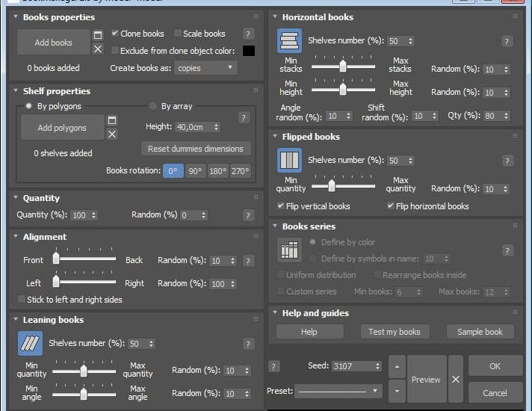
Task: Click the X button next to Preview
Action: (x=455, y=380)
